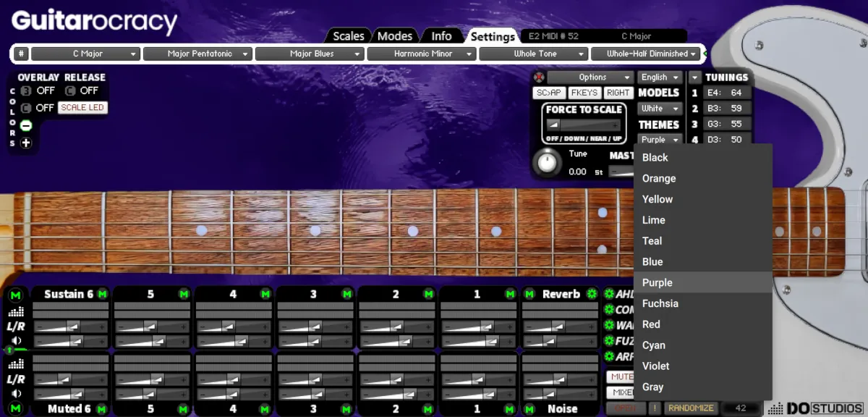Click the randomize seed value 42
Screen dimensions: 868x417
point(741,408)
